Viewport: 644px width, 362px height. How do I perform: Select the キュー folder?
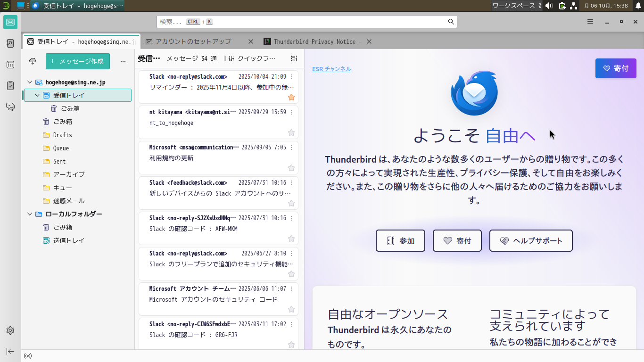point(78,188)
